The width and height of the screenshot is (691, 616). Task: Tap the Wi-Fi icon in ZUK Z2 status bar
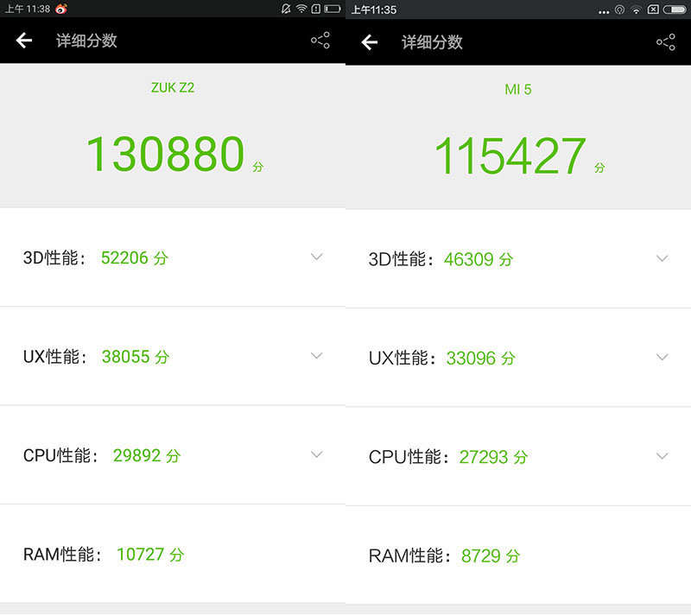[301, 9]
